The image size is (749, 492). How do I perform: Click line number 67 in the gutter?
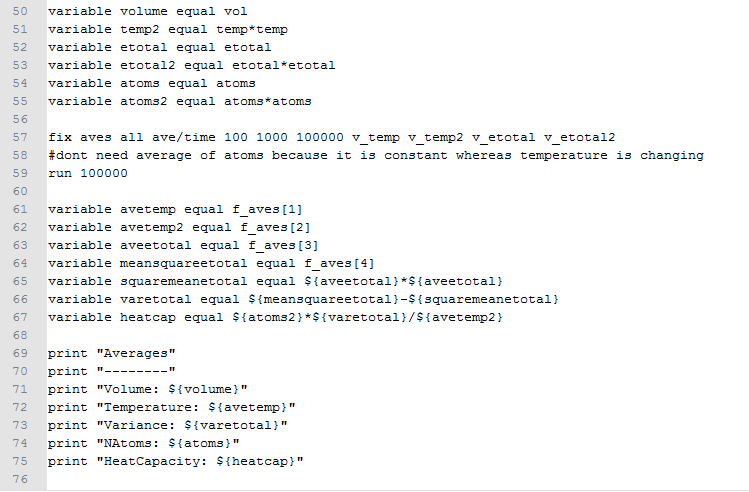point(18,317)
